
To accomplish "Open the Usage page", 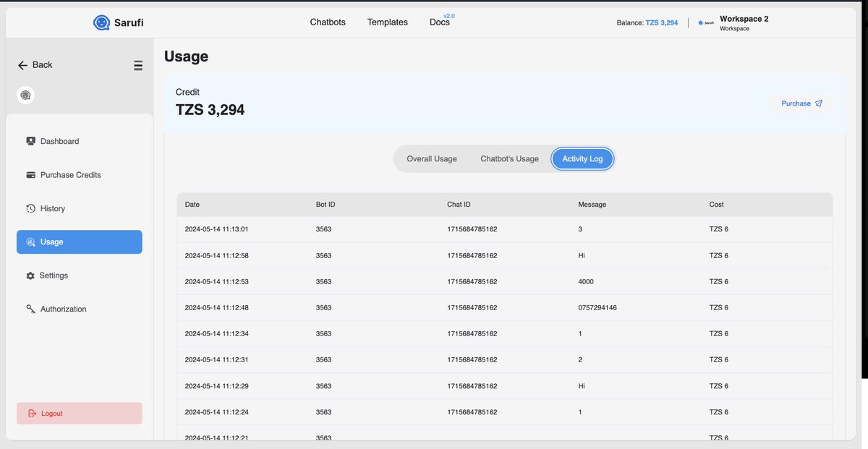I will pos(80,242).
